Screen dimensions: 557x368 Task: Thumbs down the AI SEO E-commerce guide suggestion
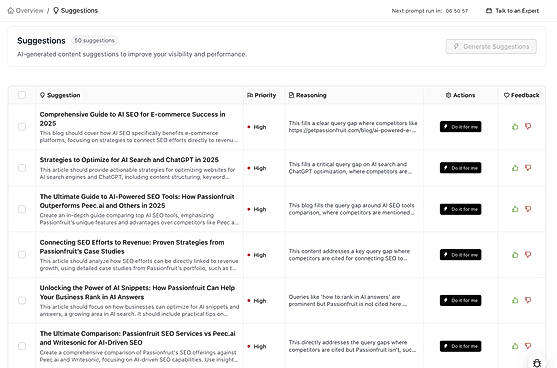coord(528,126)
